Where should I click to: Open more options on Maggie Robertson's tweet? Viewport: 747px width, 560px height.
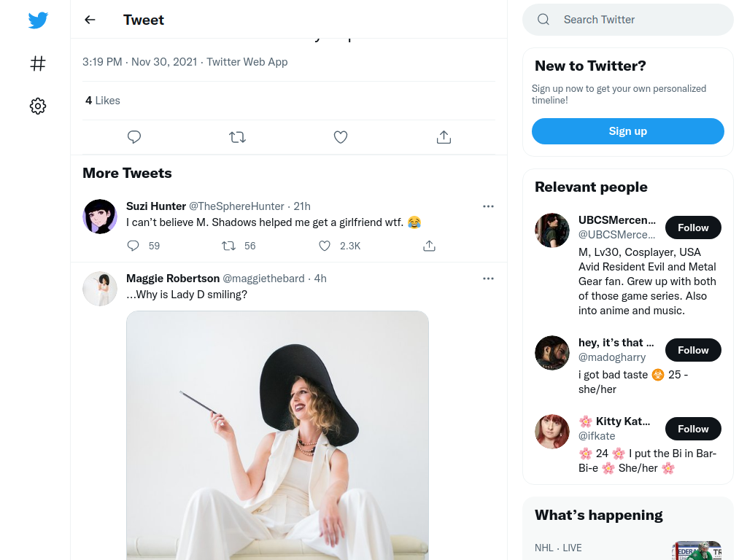coord(488,279)
